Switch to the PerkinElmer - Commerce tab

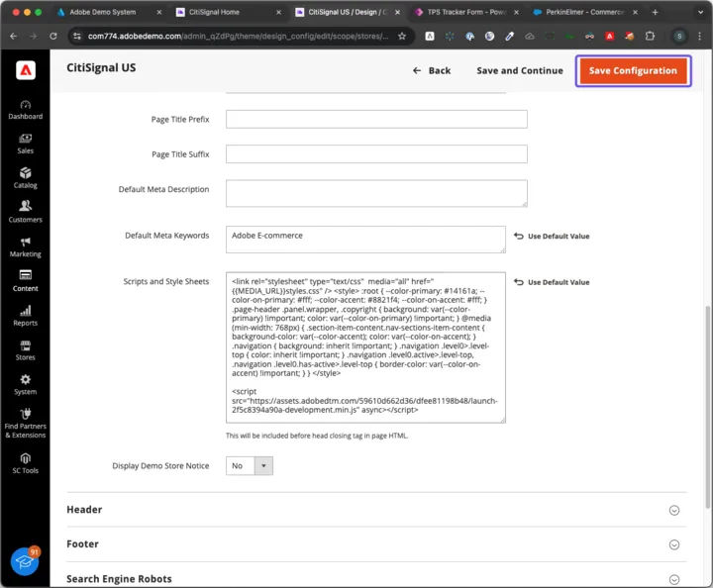[x=585, y=12]
